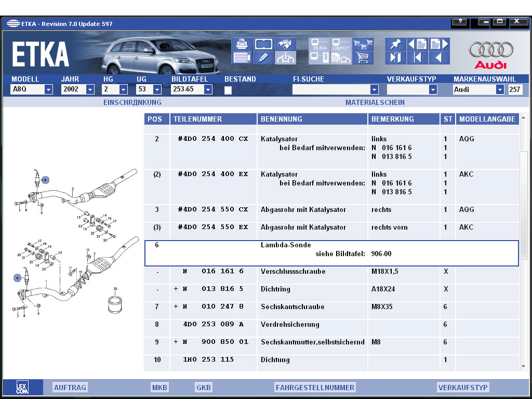
Task: Open the binoculars search tool
Action: click(x=285, y=44)
